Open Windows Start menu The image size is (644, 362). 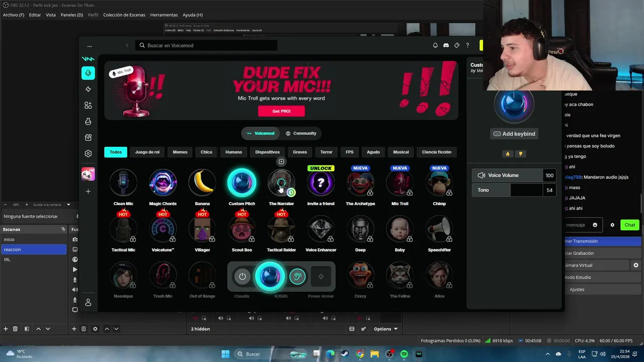pos(225,354)
